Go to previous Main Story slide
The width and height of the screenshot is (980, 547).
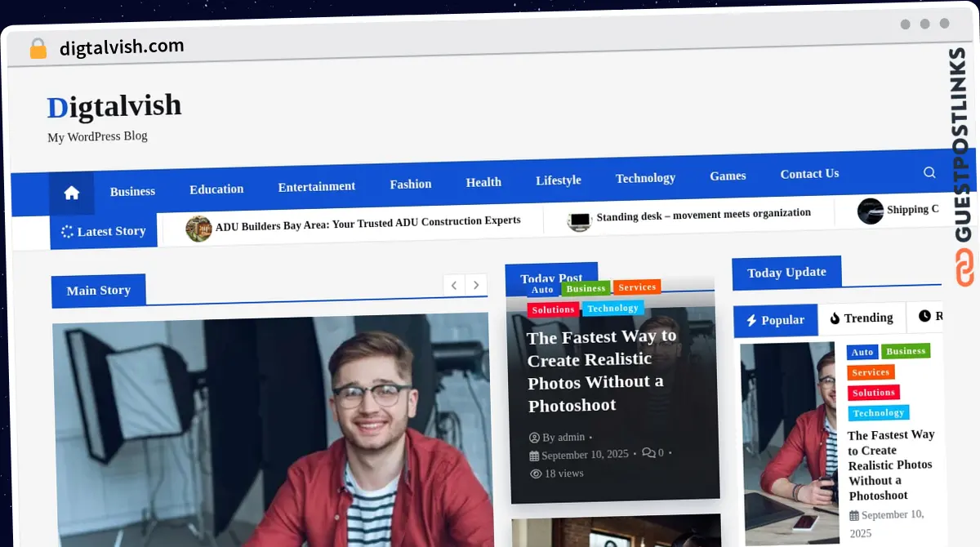pyautogui.click(x=454, y=285)
